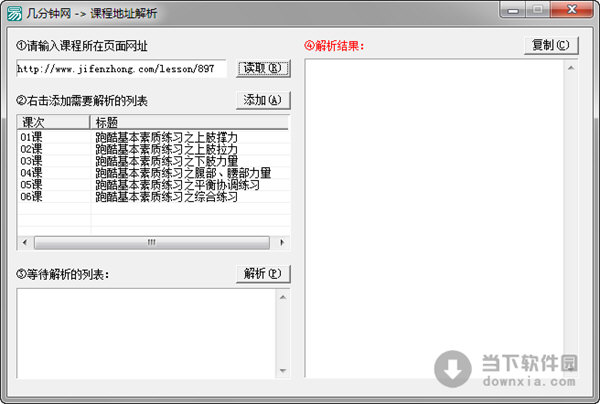
Task: Click title 跑酷基本素质练习之腹部、腰部力量
Action: point(183,173)
